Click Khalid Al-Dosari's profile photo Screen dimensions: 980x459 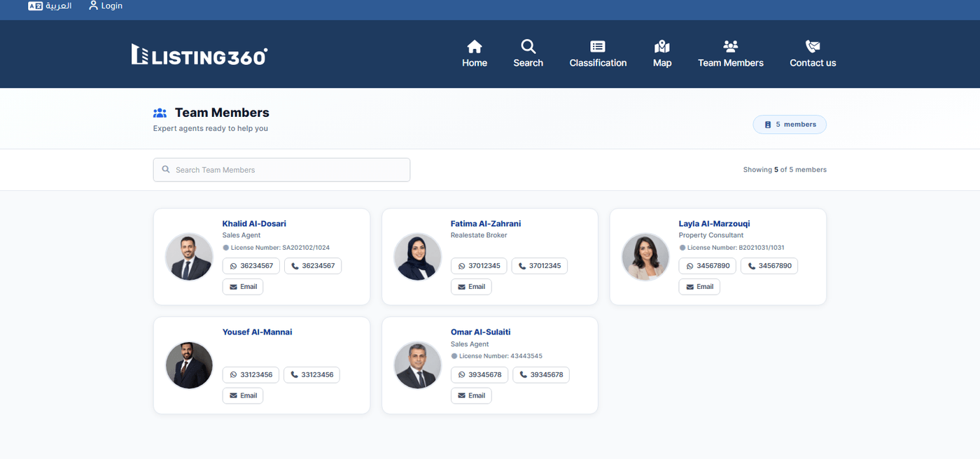[189, 257]
